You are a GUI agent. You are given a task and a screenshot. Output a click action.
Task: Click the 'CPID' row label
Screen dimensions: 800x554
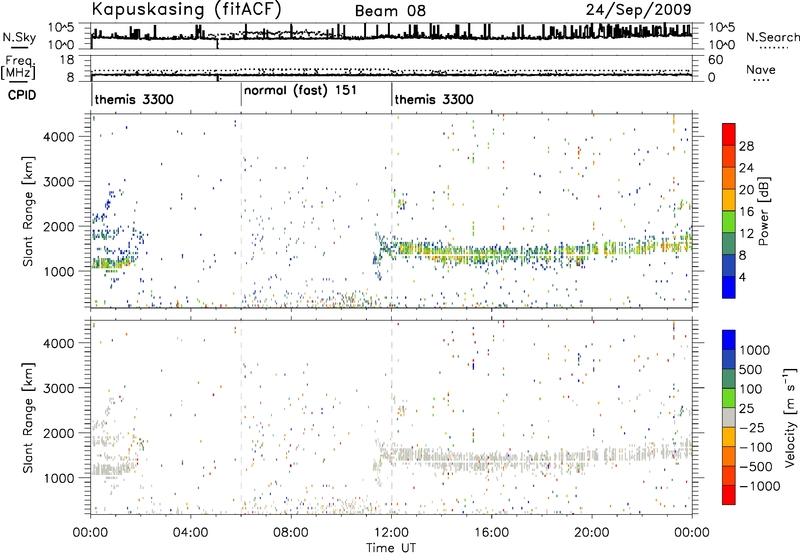tap(22, 95)
